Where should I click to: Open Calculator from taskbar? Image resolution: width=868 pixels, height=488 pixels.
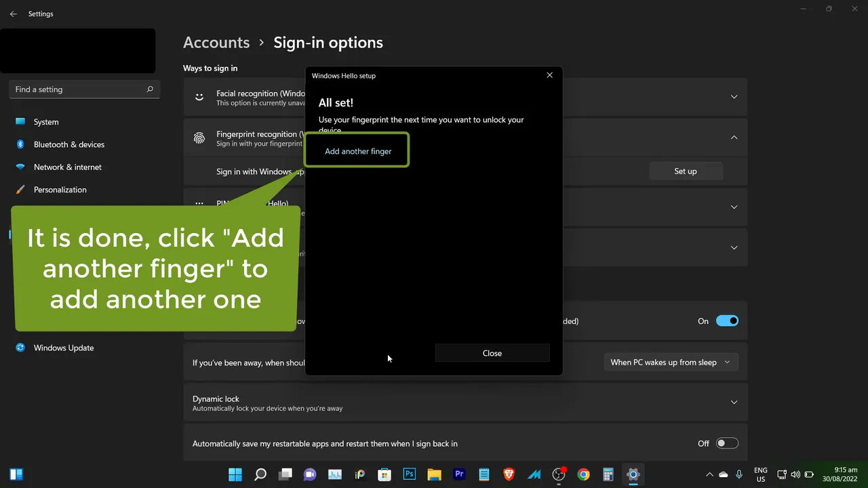click(608, 474)
